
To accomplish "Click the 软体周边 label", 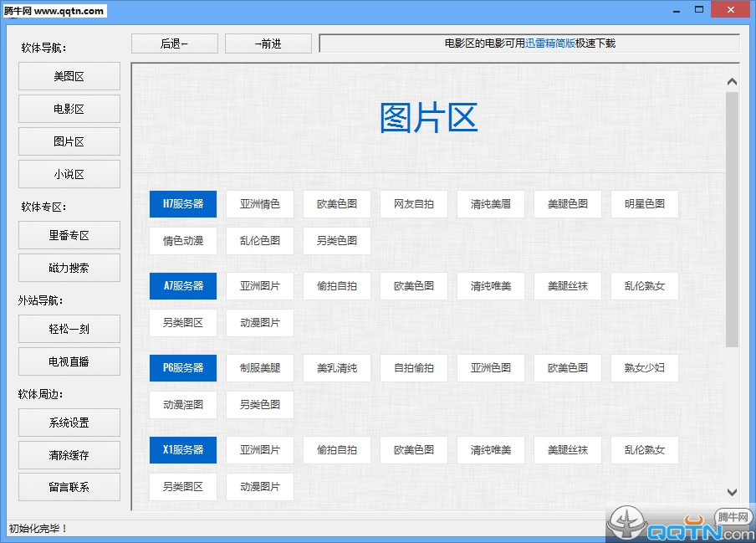I will [x=40, y=394].
